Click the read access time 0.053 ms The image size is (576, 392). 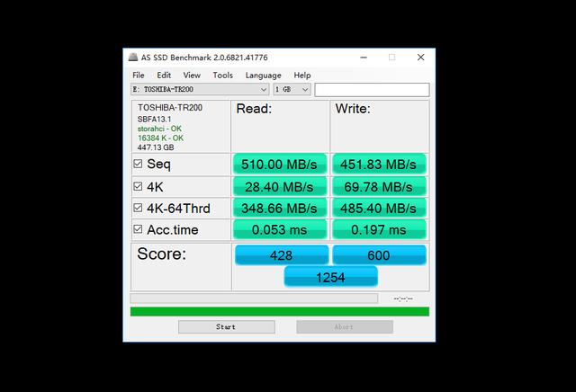(x=280, y=230)
